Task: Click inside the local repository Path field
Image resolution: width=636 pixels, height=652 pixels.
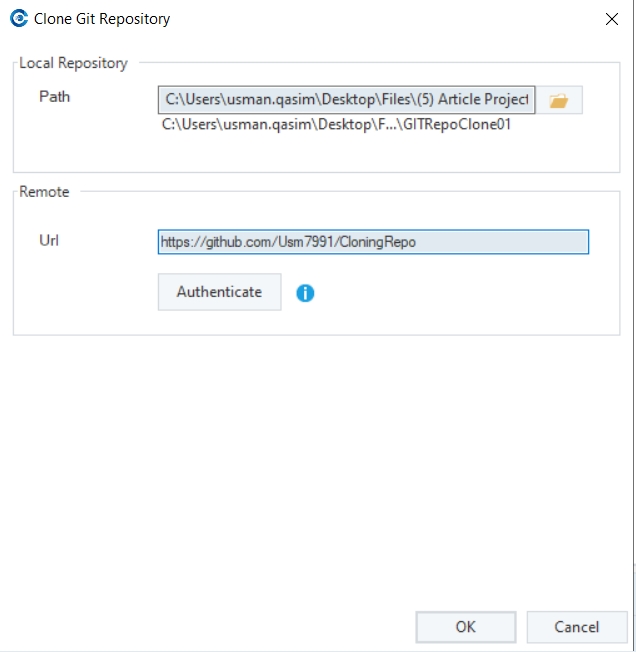Action: click(346, 100)
